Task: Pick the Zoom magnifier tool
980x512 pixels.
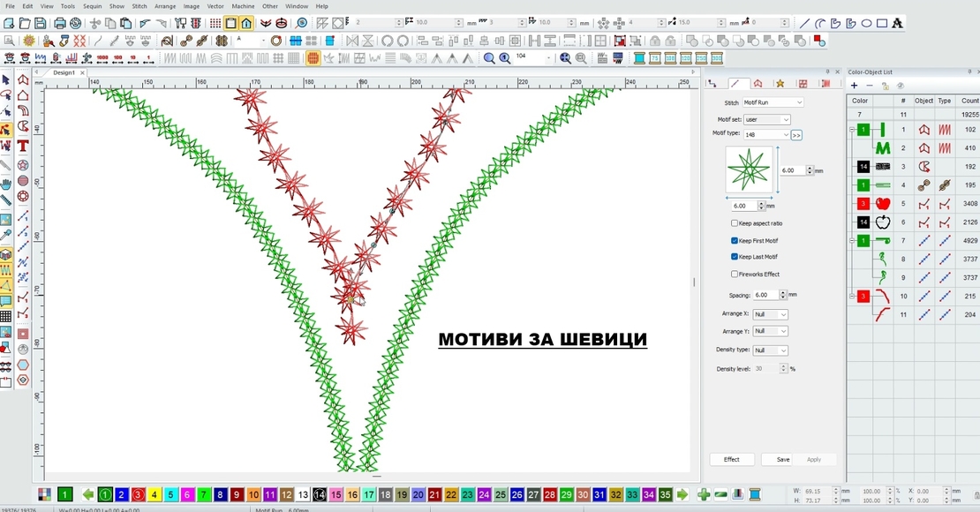Action: (488, 57)
